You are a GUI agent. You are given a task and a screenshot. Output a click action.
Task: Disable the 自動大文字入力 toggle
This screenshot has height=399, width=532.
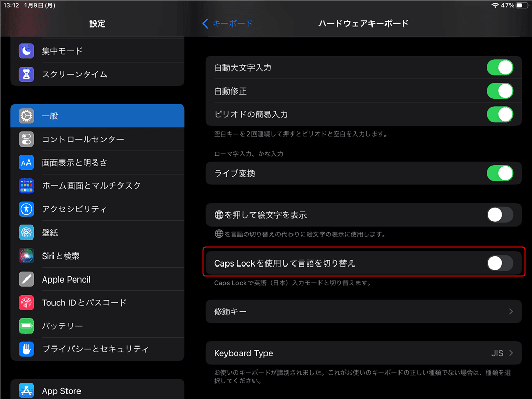pos(500,67)
